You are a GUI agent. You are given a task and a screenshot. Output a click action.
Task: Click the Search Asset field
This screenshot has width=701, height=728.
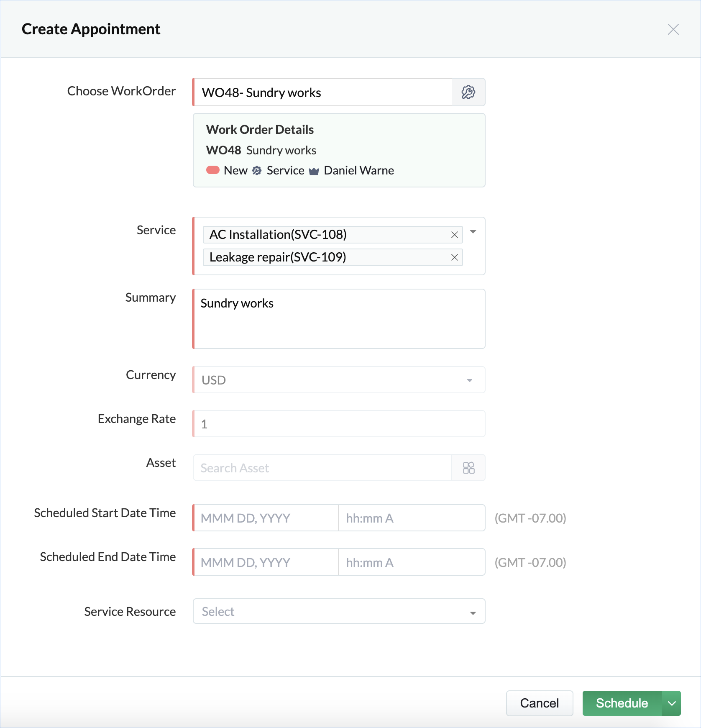322,468
